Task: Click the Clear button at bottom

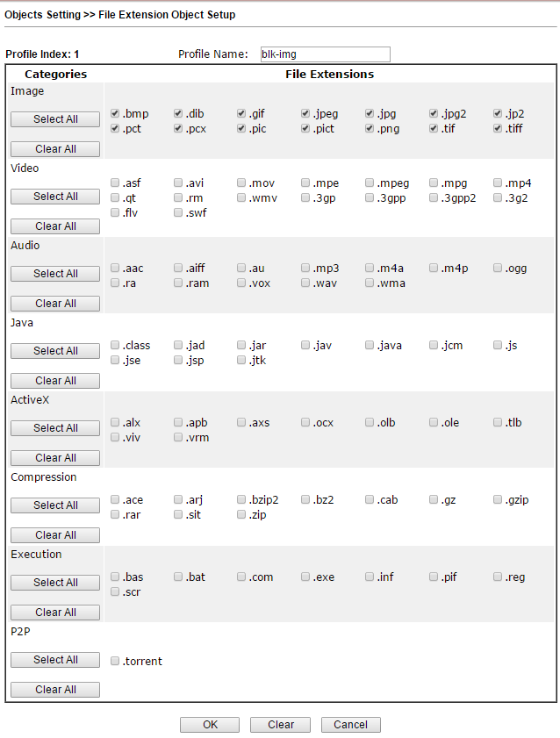Action: 280,725
